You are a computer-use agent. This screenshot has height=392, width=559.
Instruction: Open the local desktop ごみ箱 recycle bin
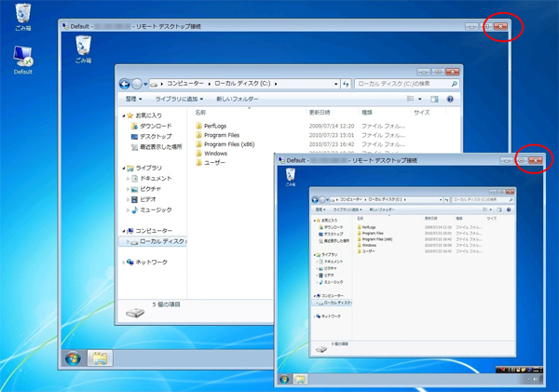point(23,17)
